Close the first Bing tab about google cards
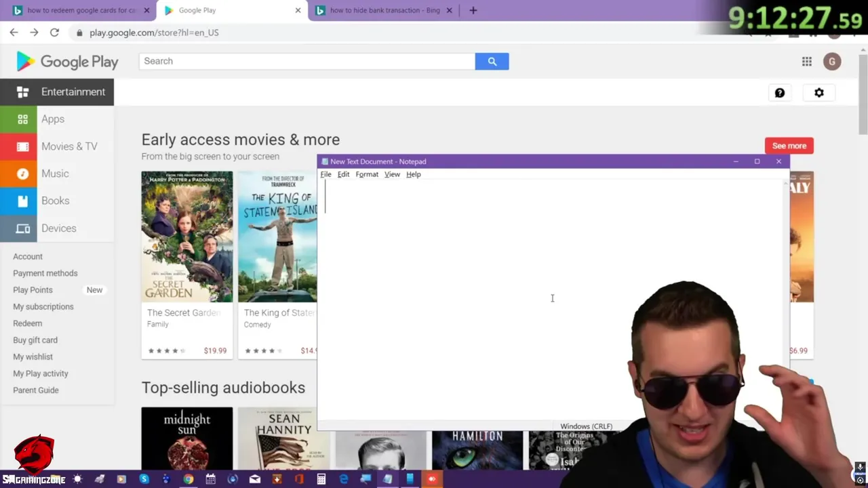 point(146,10)
